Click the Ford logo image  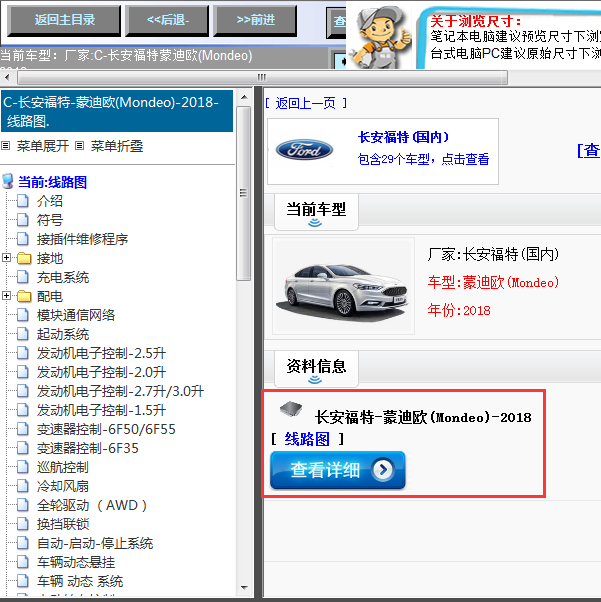tap(305, 149)
